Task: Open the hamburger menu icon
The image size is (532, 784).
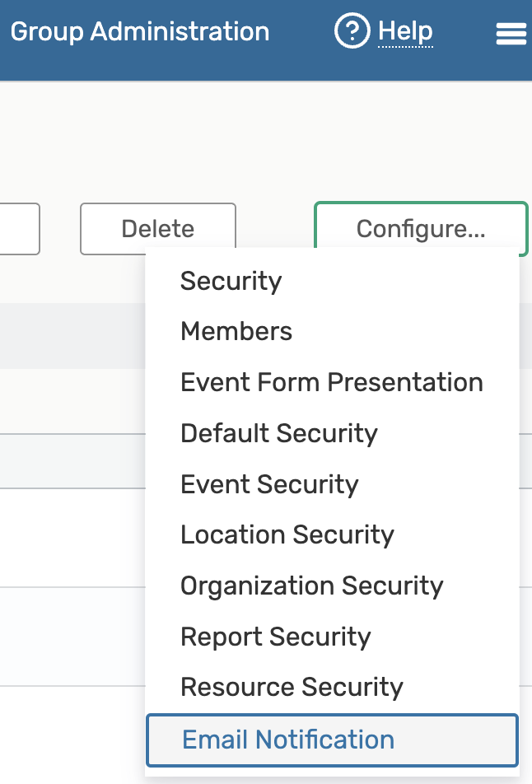Action: click(x=511, y=34)
